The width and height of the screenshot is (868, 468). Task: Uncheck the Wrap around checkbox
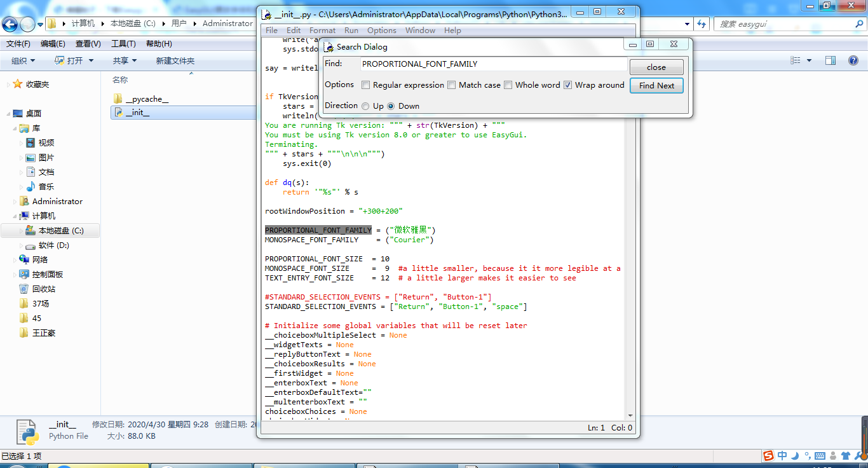[568, 85]
